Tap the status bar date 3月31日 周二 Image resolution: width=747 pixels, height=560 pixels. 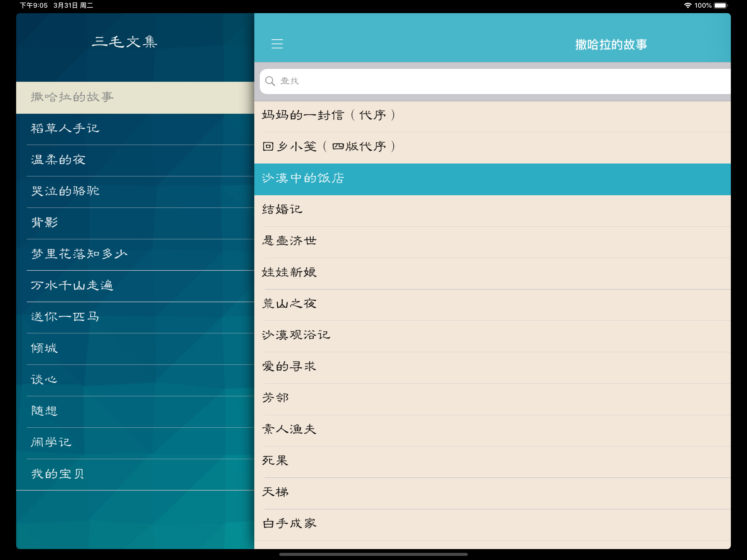73,5
